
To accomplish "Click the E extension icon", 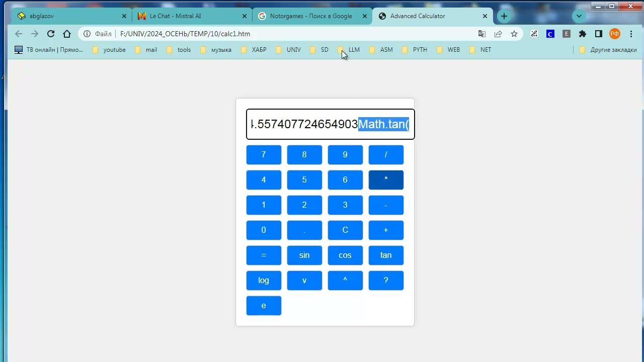I will 567,34.
